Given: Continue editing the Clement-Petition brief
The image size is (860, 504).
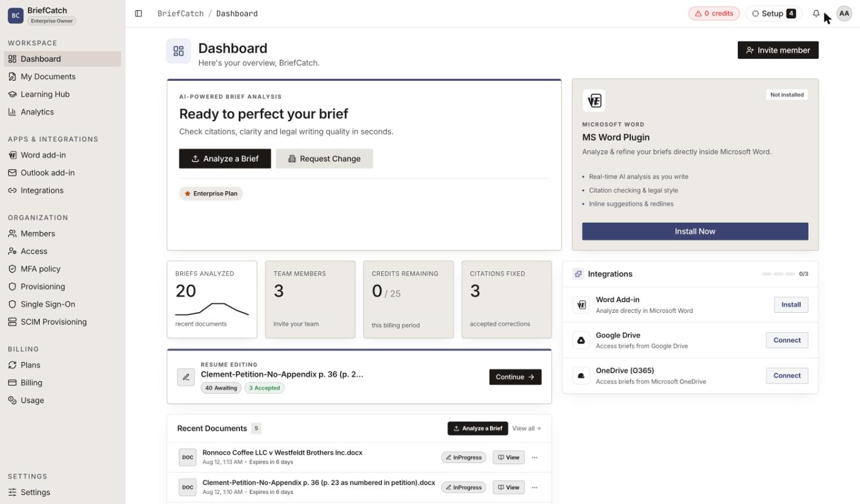Looking at the screenshot, I should pyautogui.click(x=515, y=377).
